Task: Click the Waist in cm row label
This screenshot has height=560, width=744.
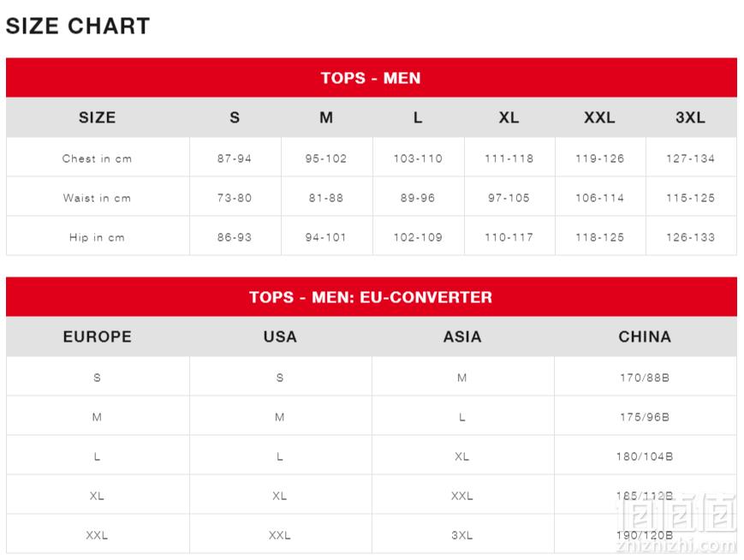Action: pyautogui.click(x=98, y=198)
